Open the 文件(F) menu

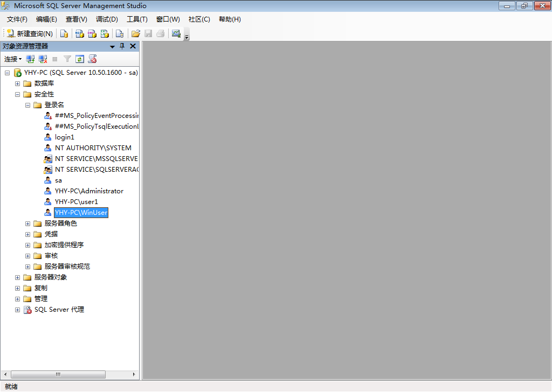pyautogui.click(x=17, y=19)
